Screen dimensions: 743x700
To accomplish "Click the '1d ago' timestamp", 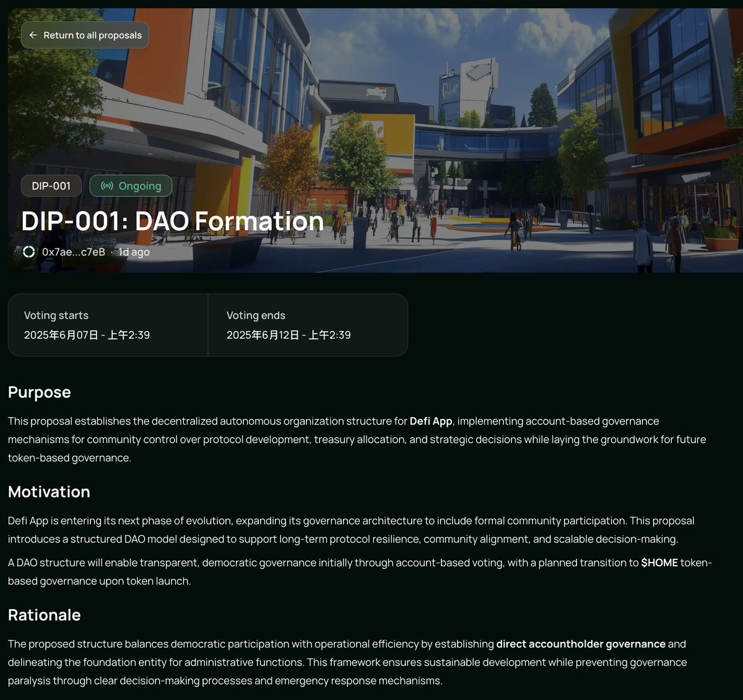I will (134, 252).
